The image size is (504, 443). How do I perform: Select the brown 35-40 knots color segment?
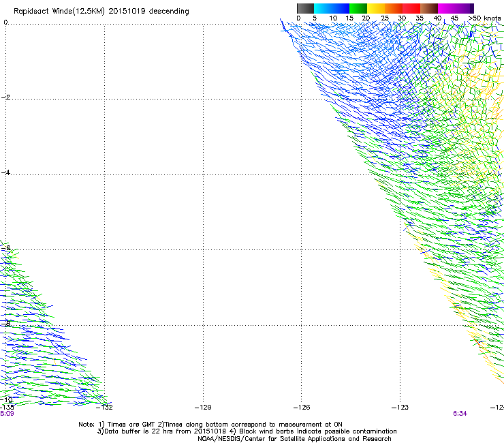click(429, 8)
